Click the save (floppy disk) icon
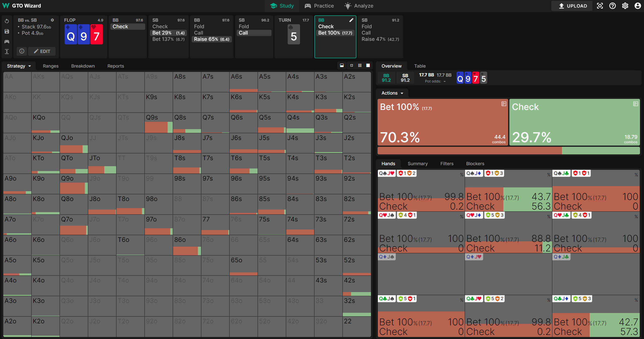644x339 pixels. coord(7,31)
